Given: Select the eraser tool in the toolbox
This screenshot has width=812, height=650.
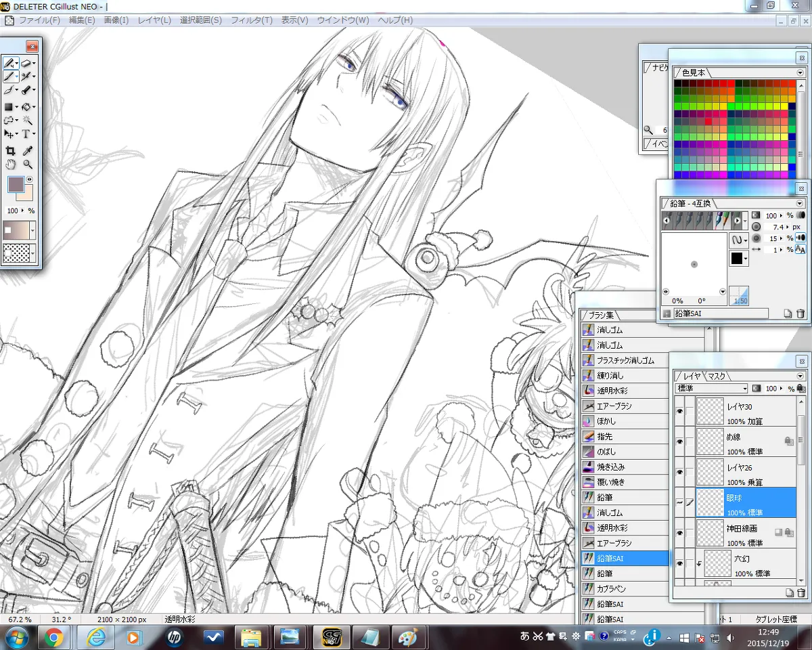Looking at the screenshot, I should pyautogui.click(x=26, y=63).
